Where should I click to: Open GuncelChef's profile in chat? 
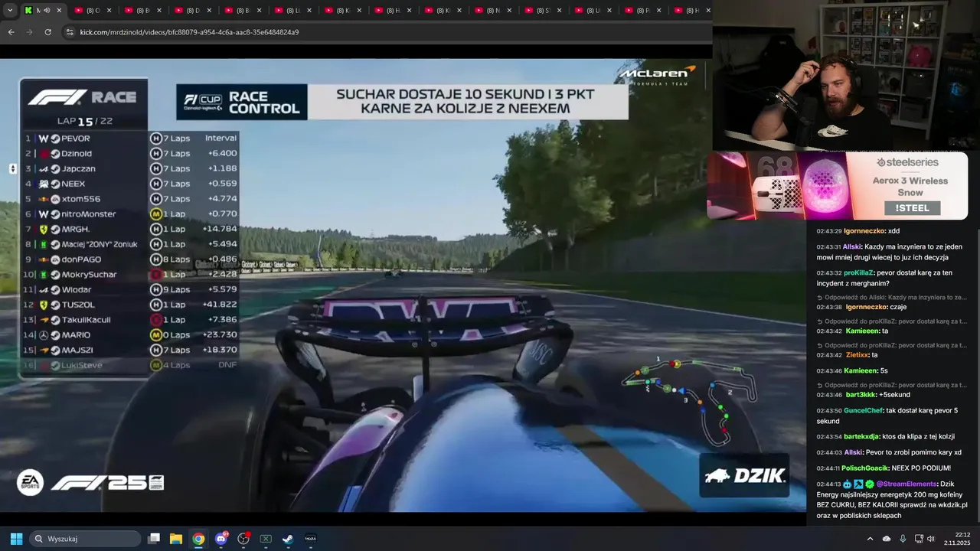tap(864, 411)
